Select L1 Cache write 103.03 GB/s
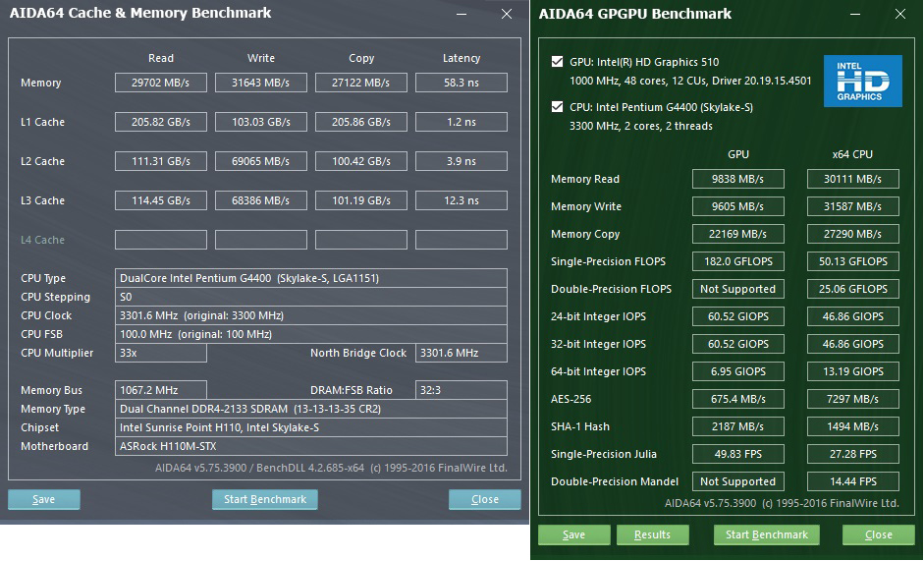This screenshot has width=924, height=561. 261,122
